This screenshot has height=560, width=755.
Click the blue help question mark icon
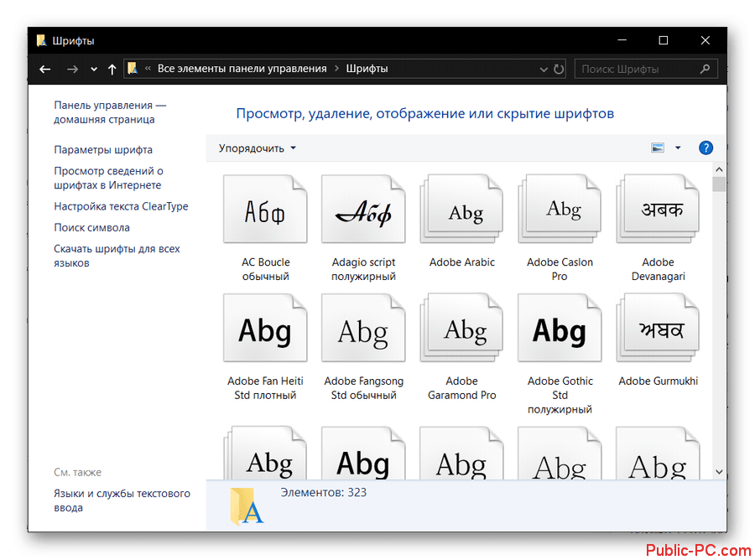click(706, 148)
